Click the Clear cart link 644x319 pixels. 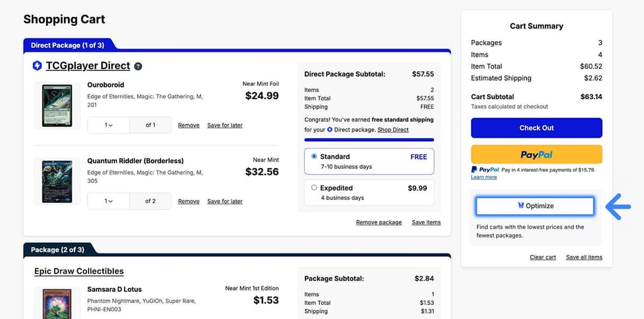click(x=543, y=257)
